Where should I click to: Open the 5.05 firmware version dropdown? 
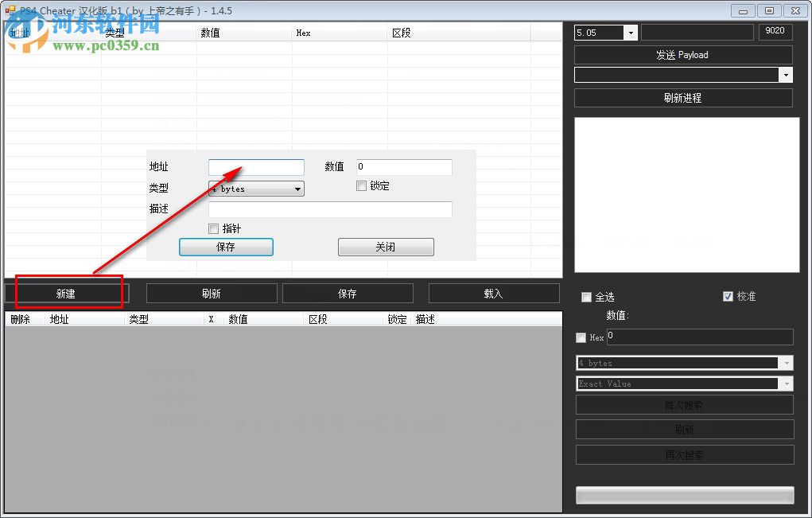[630, 33]
